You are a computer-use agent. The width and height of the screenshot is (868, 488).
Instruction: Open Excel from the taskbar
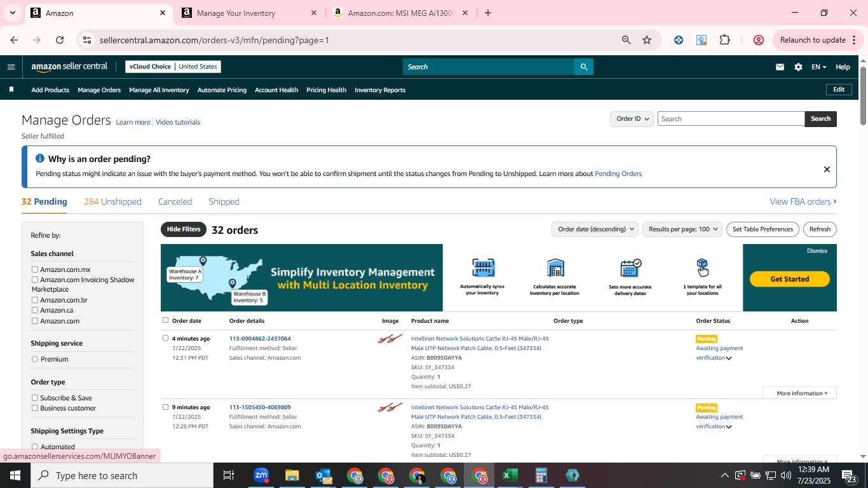coord(510,475)
